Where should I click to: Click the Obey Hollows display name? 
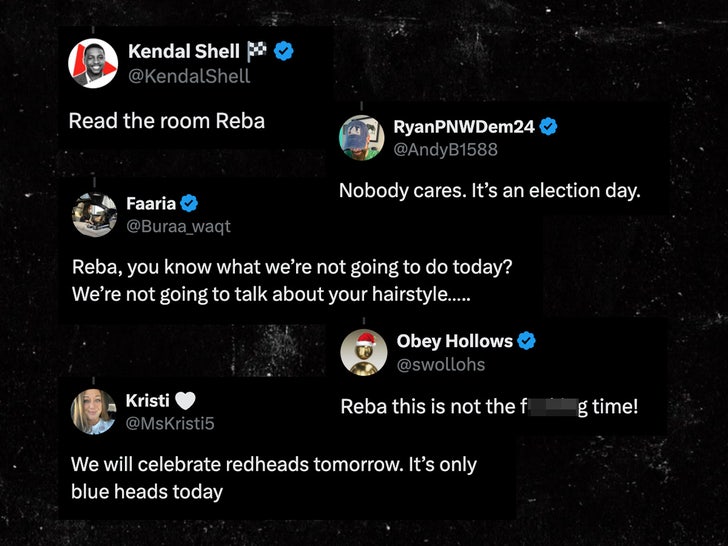[x=454, y=341]
